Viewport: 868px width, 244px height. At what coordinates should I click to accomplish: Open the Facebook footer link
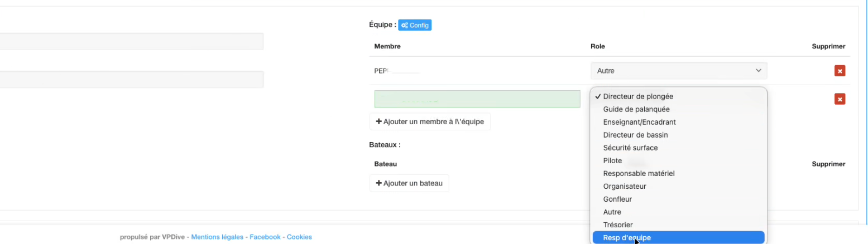pyautogui.click(x=265, y=237)
